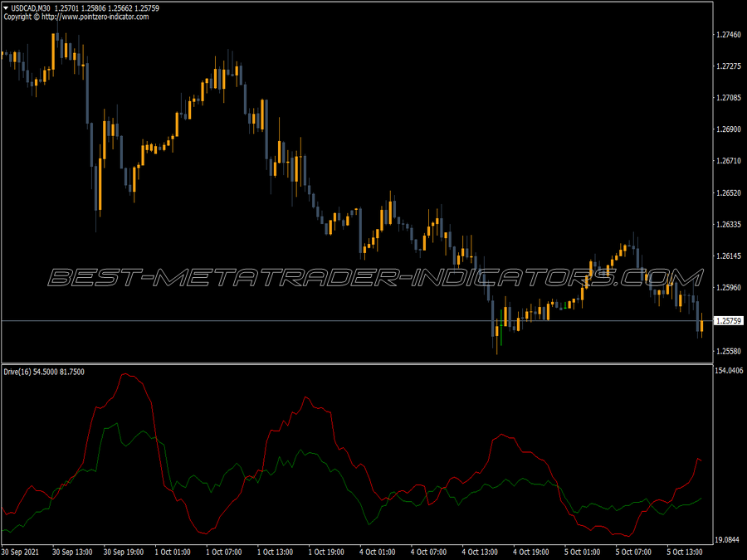The height and width of the screenshot is (560, 747).
Task: Click the 30 Sep 2021 time label
Action: 21,552
